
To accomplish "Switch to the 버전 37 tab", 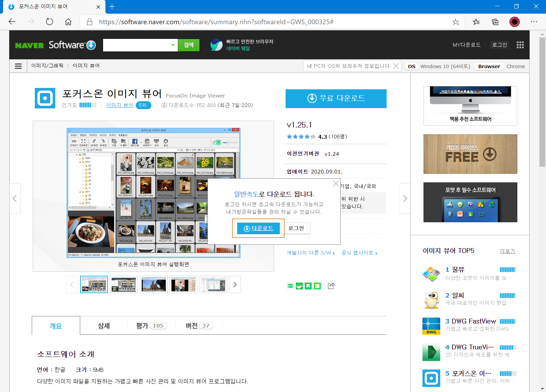I will tap(199, 326).
